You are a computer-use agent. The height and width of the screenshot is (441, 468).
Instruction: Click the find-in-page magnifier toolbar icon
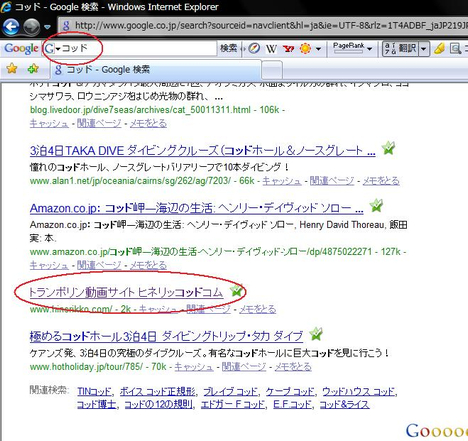click(x=455, y=49)
